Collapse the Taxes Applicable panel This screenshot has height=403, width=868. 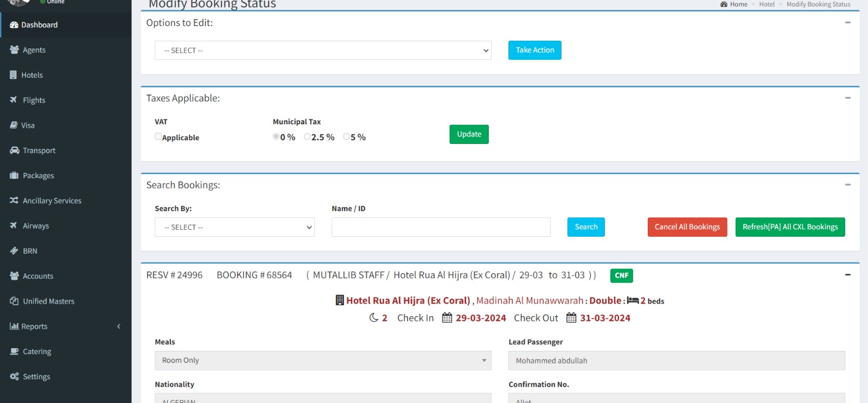[847, 98]
